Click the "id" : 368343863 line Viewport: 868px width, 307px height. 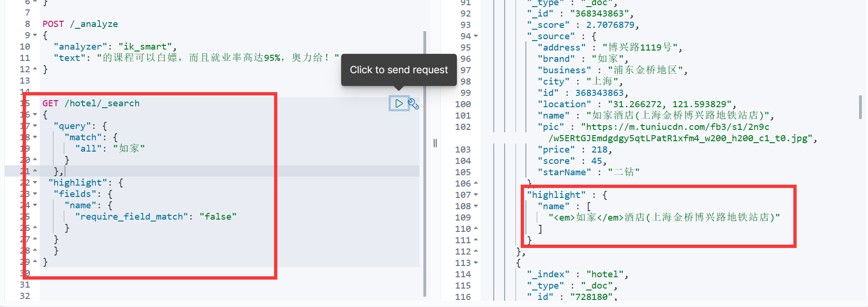pos(583,93)
